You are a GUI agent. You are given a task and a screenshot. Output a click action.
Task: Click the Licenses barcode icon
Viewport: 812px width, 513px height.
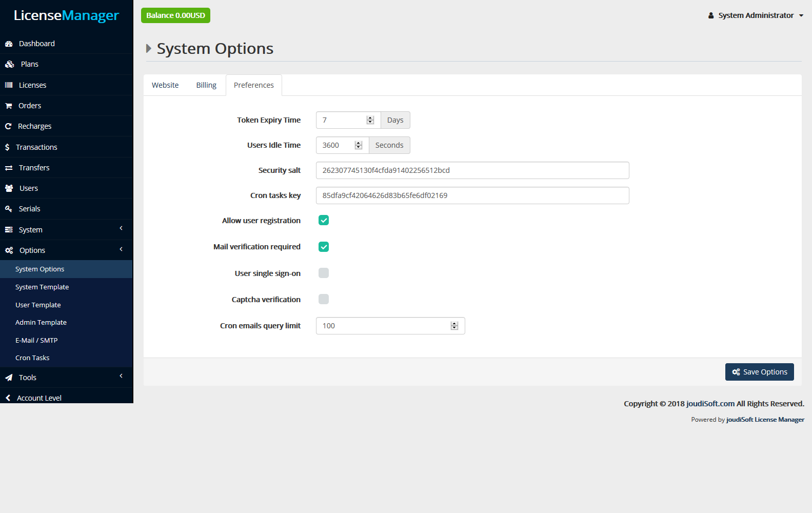[9, 85]
